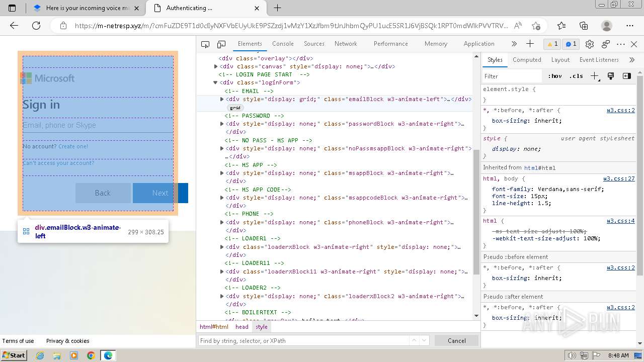Image resolution: width=644 pixels, height=362 pixels.
Task: Open the Memory tab
Action: (x=436, y=44)
